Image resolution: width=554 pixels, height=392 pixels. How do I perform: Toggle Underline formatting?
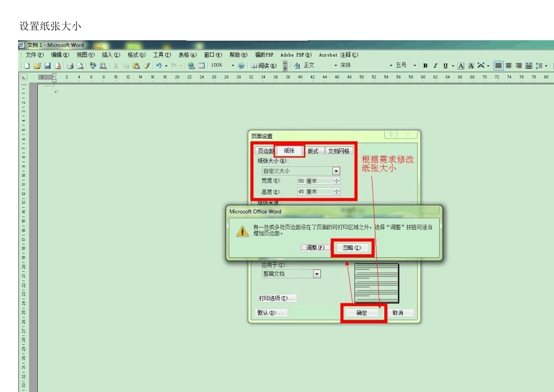[x=445, y=66]
